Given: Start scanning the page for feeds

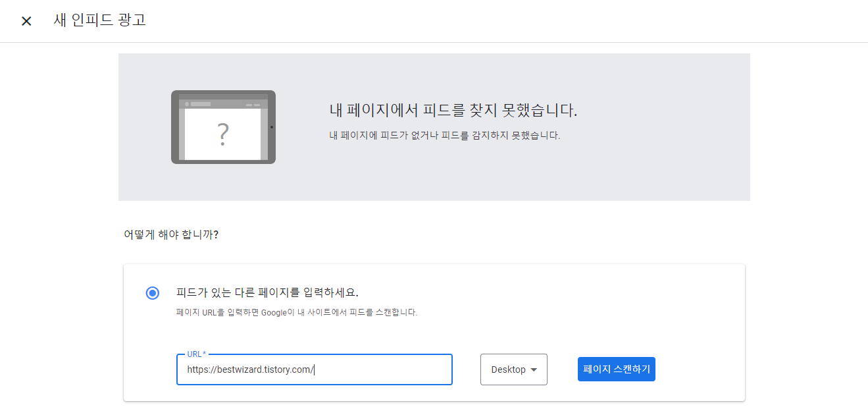Looking at the screenshot, I should [x=616, y=369].
